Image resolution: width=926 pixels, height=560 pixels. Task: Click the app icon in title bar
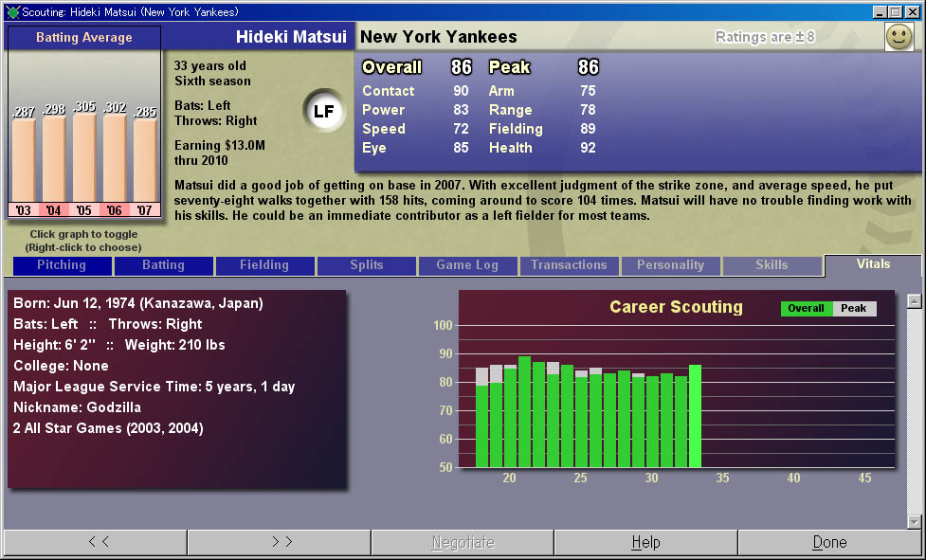[x=12, y=11]
